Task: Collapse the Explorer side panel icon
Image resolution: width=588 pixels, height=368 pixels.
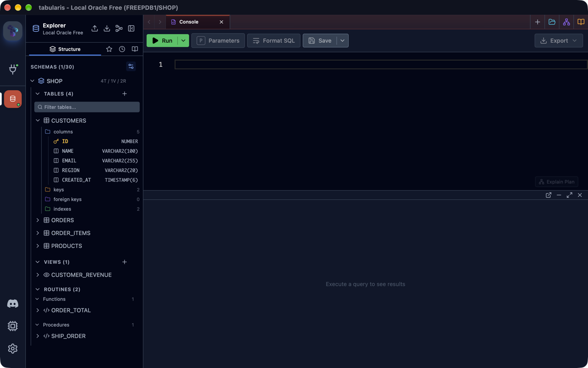Action: 131,29
